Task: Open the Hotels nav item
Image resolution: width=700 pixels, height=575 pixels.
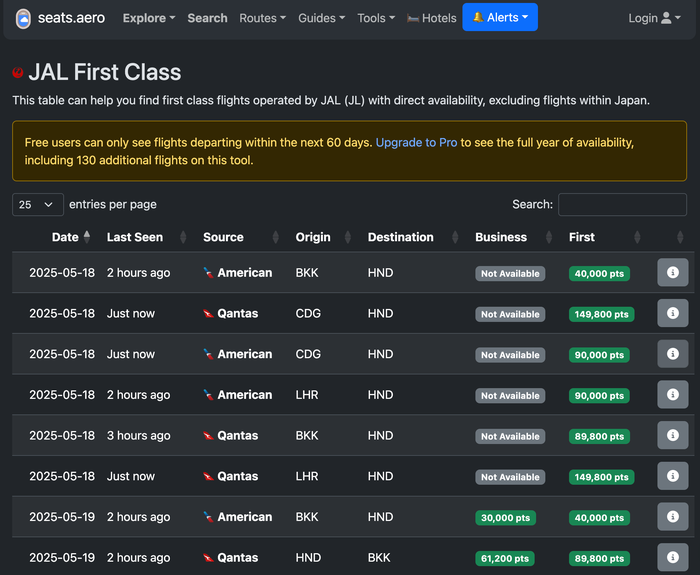Action: click(432, 18)
